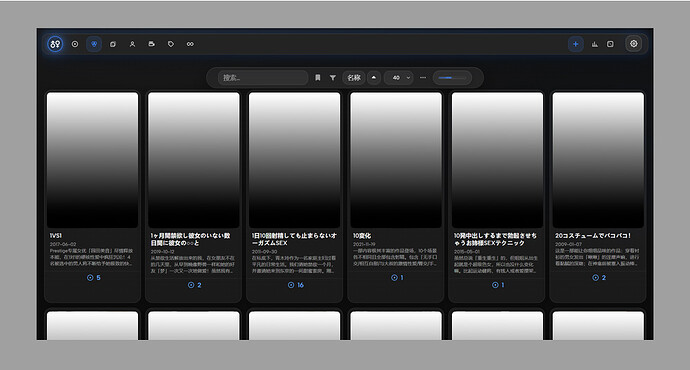Click the date text 2017-06-02

pyautogui.click(x=63, y=244)
